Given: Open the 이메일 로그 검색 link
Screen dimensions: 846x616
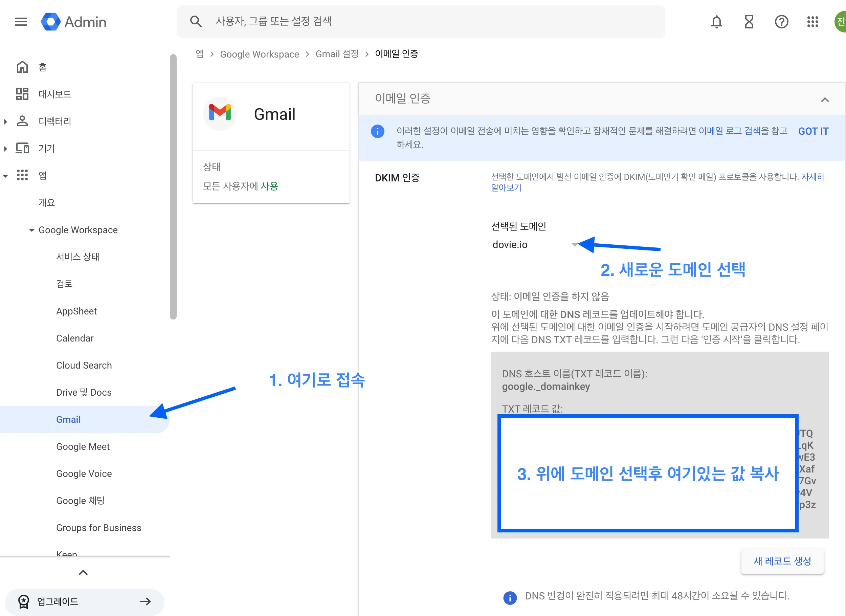Looking at the screenshot, I should (x=729, y=131).
